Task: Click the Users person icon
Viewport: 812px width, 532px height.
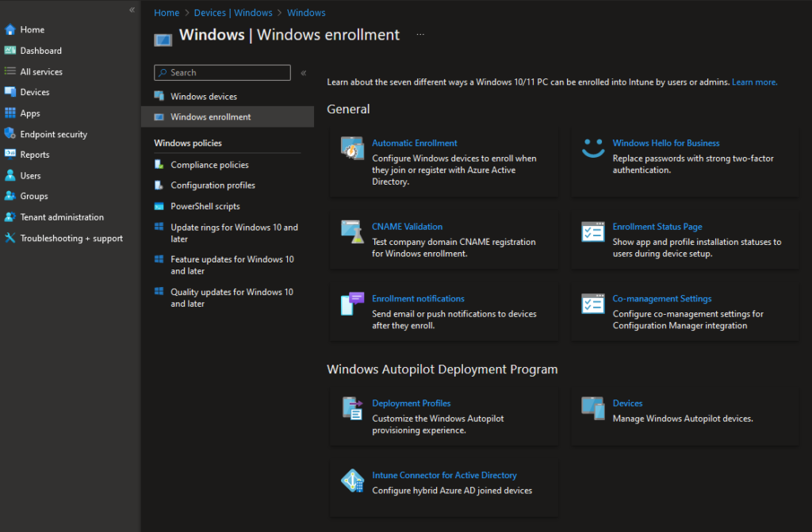Action: click(x=10, y=175)
